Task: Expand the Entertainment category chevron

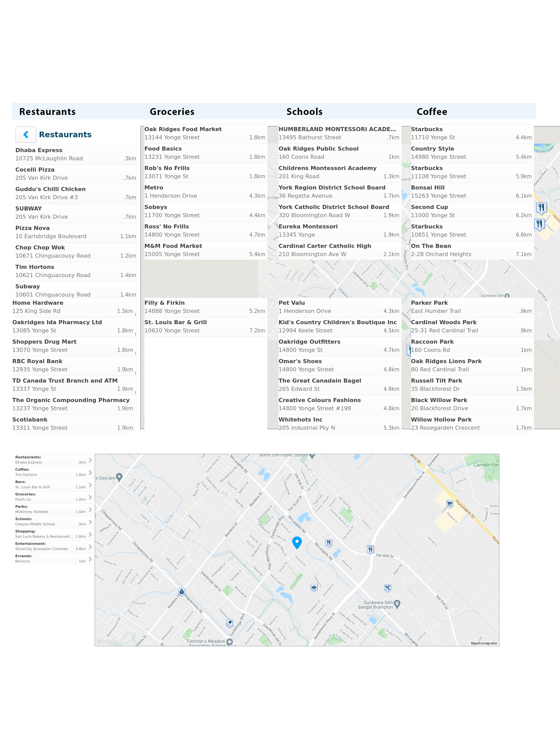Action: coord(90,546)
